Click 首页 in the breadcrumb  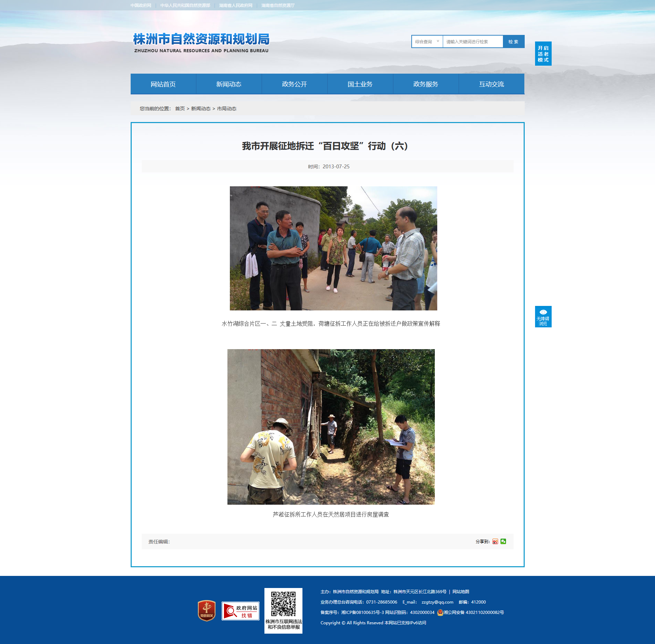coord(180,109)
